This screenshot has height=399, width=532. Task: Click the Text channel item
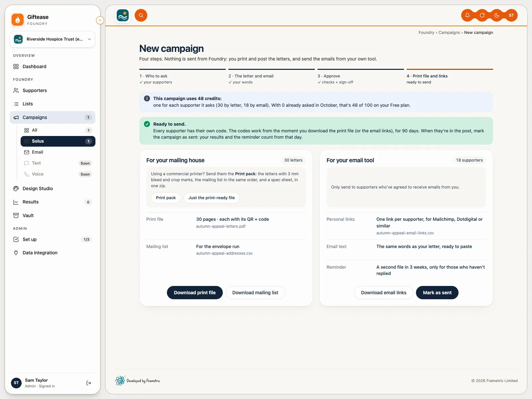click(58, 163)
